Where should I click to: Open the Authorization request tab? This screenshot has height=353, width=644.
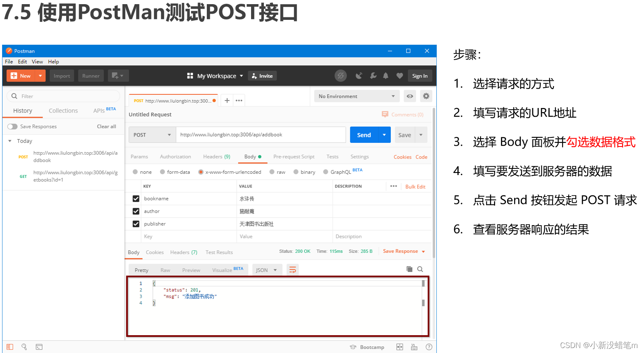(x=175, y=156)
